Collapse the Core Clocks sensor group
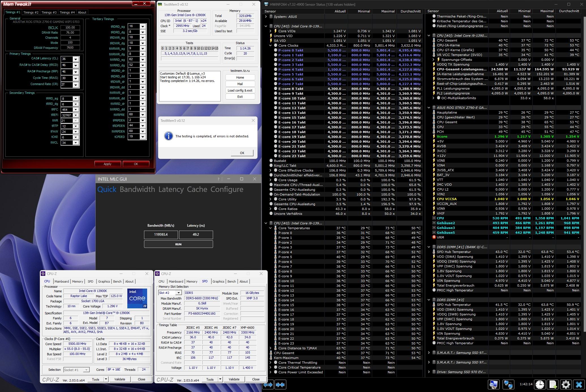Viewport: 586px width, 392px height. [x=271, y=46]
